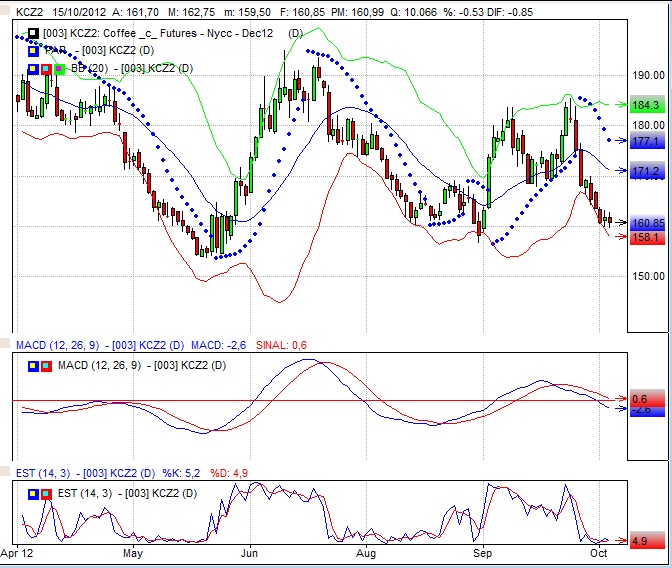Click the blue MACD legend square
Image resolution: width=672 pixels, height=568 pixels.
coord(33,364)
